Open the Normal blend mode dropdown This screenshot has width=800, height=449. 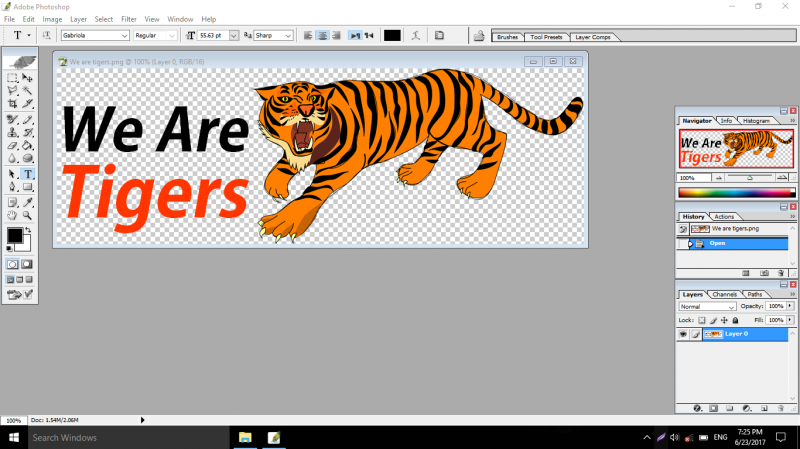tap(707, 307)
